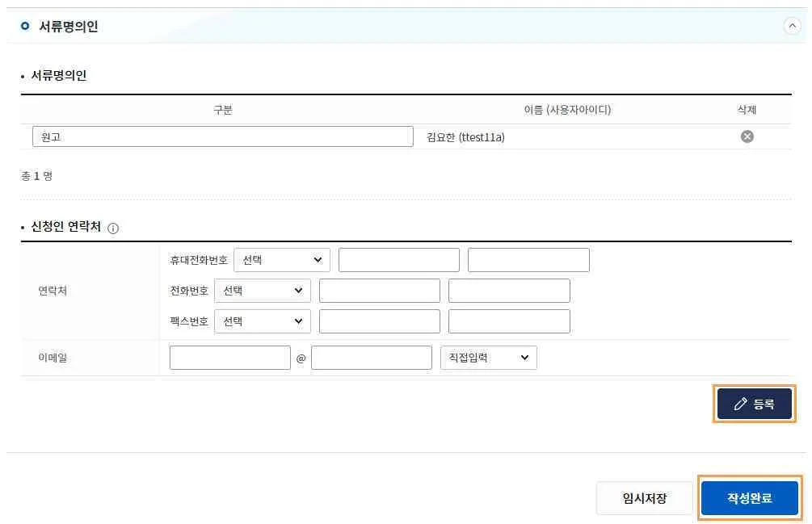Click the 이름 (사용자아이디) column header
The width and height of the screenshot is (812, 524).
pyautogui.click(x=567, y=110)
